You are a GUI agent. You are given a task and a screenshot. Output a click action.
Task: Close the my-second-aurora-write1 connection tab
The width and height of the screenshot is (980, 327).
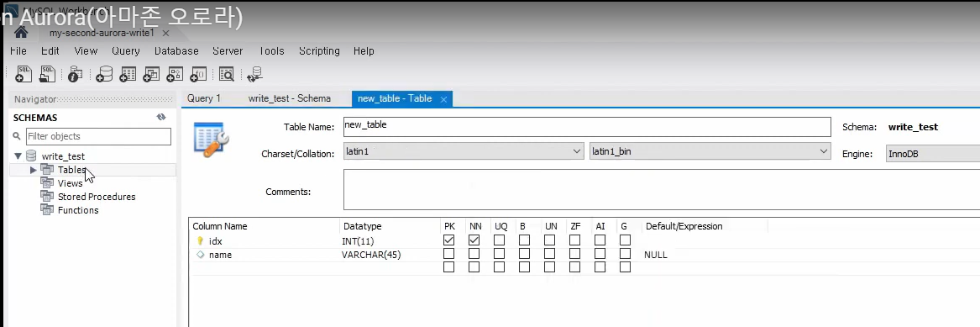pos(165,33)
